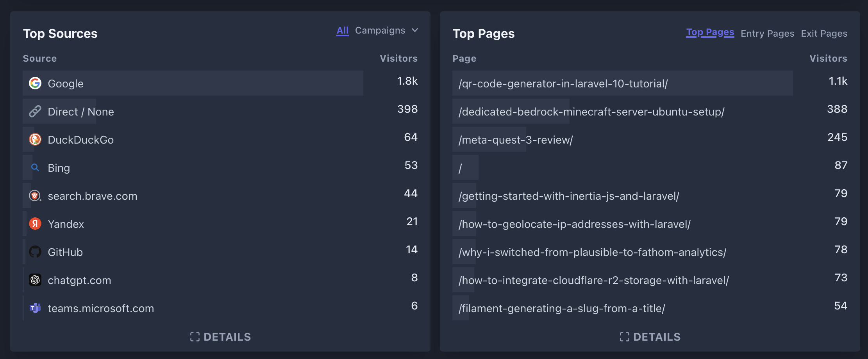
Task: Click the Top Sources heading
Action: tap(60, 34)
